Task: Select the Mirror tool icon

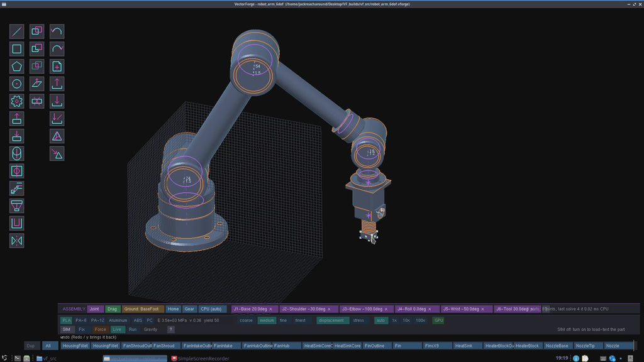Action: (x=16, y=241)
